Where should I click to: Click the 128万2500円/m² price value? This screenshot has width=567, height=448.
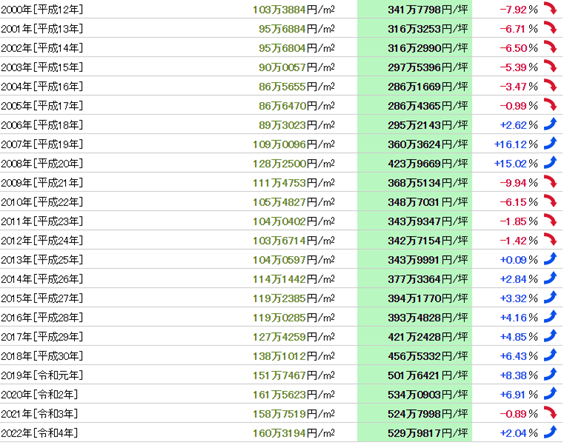294,164
